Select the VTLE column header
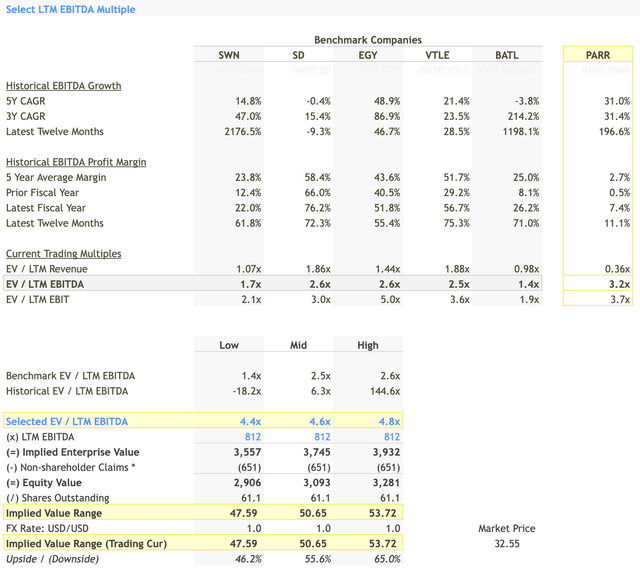This screenshot has width=640, height=577. (x=437, y=55)
